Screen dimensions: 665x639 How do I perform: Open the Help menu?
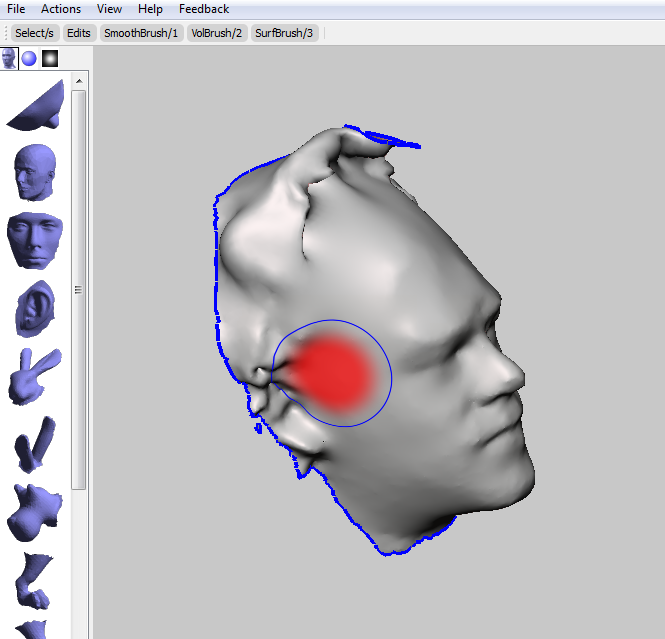coord(150,9)
